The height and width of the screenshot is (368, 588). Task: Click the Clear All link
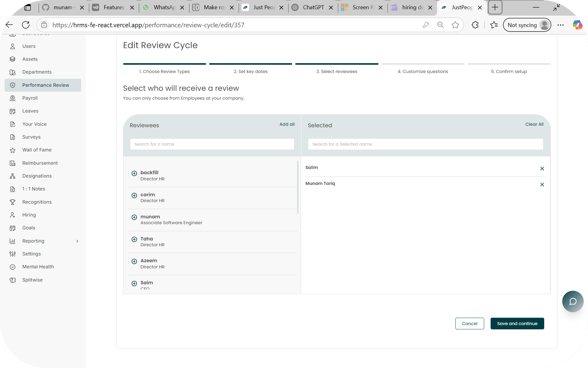[534, 124]
